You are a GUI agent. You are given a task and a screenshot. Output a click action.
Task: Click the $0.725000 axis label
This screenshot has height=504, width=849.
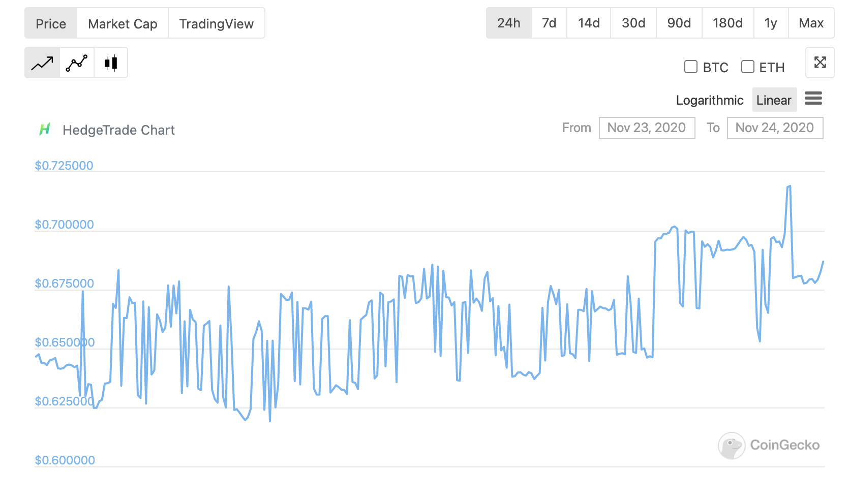click(64, 166)
